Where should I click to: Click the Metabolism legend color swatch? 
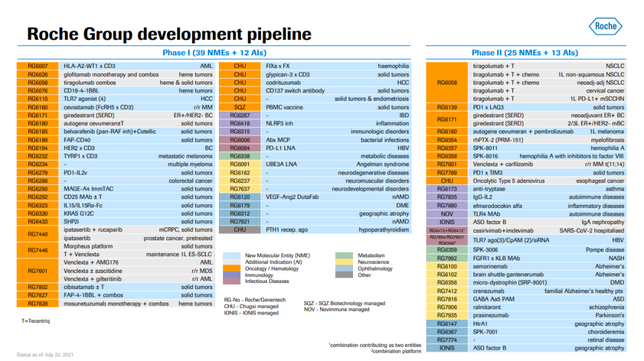[344, 256]
